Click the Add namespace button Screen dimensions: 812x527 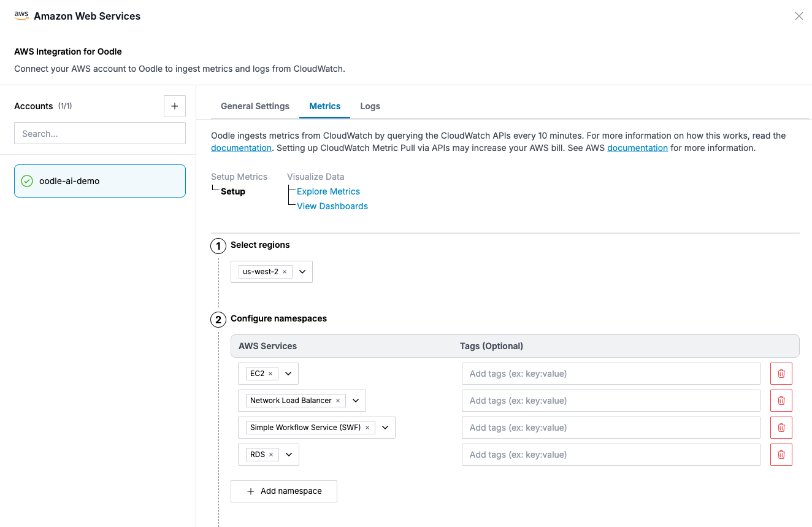(x=283, y=491)
